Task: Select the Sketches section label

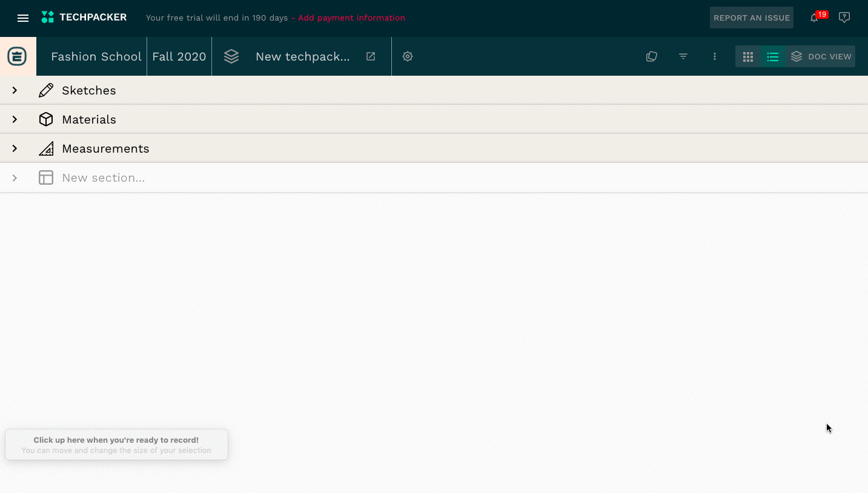Action: [x=89, y=90]
